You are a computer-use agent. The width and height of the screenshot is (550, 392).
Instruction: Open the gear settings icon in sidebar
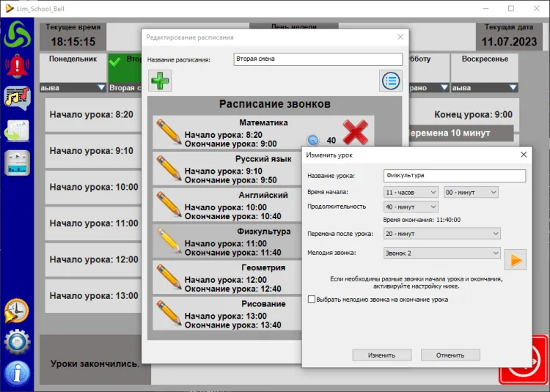(16, 342)
